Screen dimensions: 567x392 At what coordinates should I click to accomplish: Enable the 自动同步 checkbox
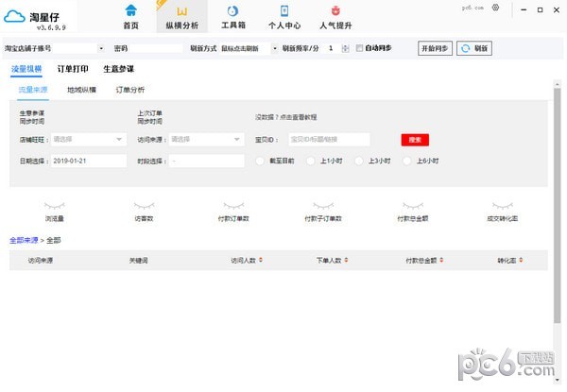tap(358, 47)
